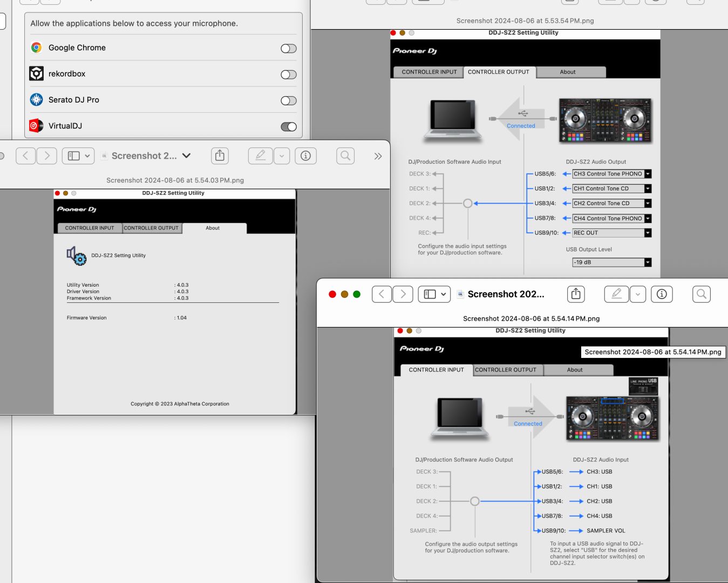728x583 pixels.
Task: Open Markup dropdown arrow in 5.54.14 window
Action: [x=638, y=294]
